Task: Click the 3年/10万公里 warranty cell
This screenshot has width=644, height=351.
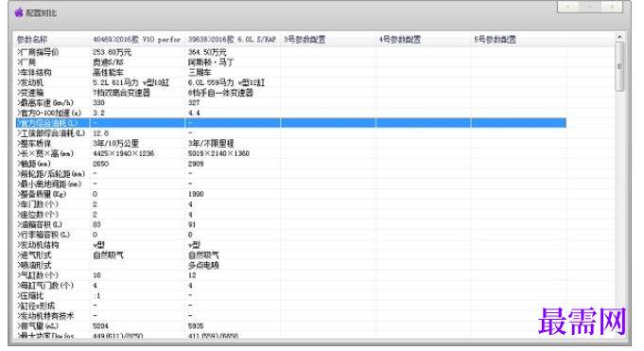Action: click(x=115, y=143)
